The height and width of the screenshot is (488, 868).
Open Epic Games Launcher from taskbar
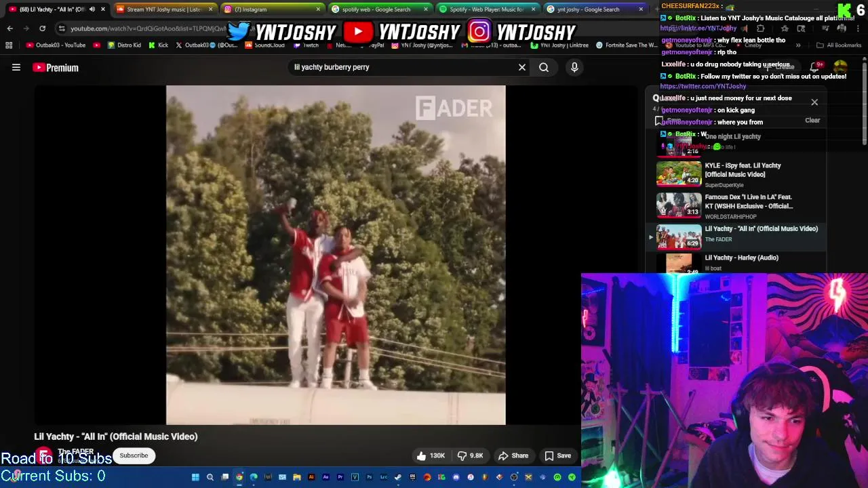(x=413, y=477)
